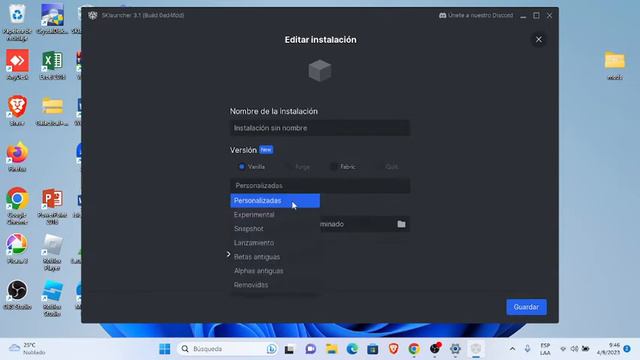
Task: Select the Roblox Player desktop shortcut
Action: click(x=52, y=252)
